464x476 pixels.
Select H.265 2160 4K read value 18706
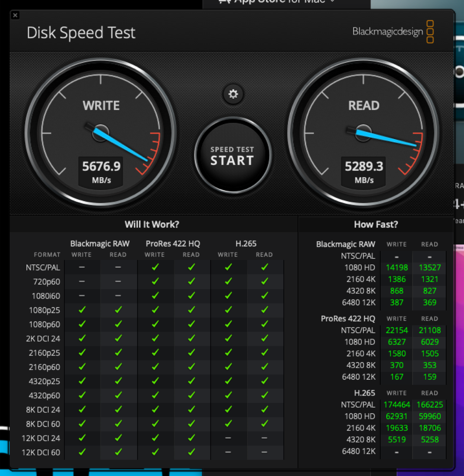(x=430, y=428)
